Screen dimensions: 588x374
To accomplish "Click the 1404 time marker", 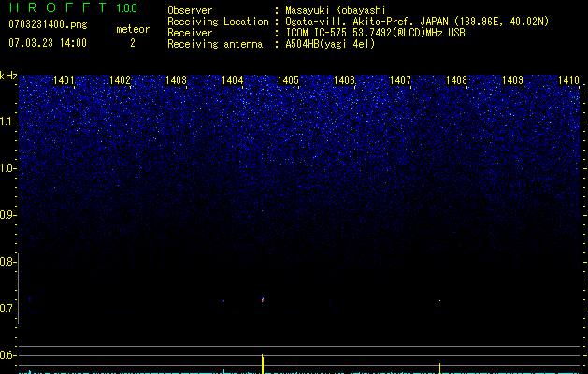I will (232, 80).
